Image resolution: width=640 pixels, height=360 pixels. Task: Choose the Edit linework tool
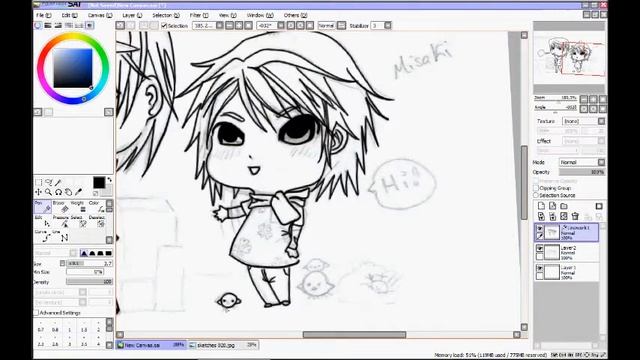42,222
